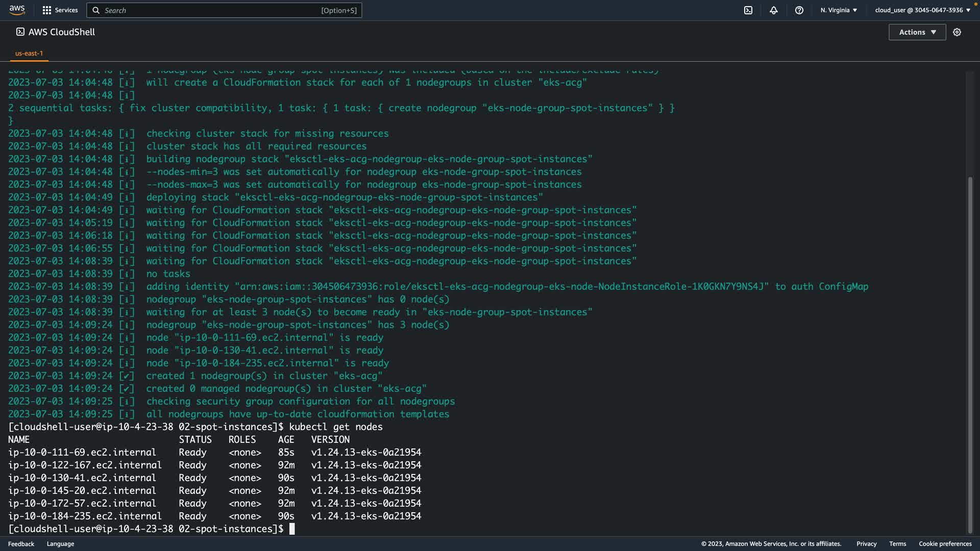Click the search magnifier icon
Viewport: 980px width, 551px height.
pyautogui.click(x=96, y=10)
